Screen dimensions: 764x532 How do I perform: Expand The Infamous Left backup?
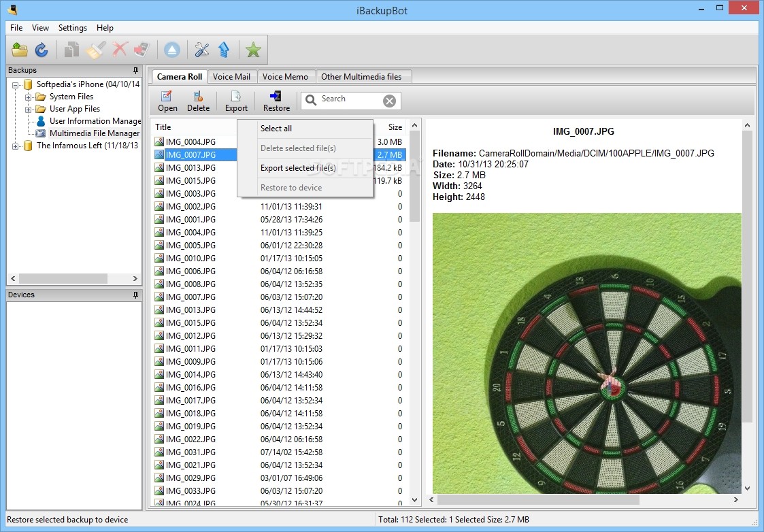coord(15,146)
